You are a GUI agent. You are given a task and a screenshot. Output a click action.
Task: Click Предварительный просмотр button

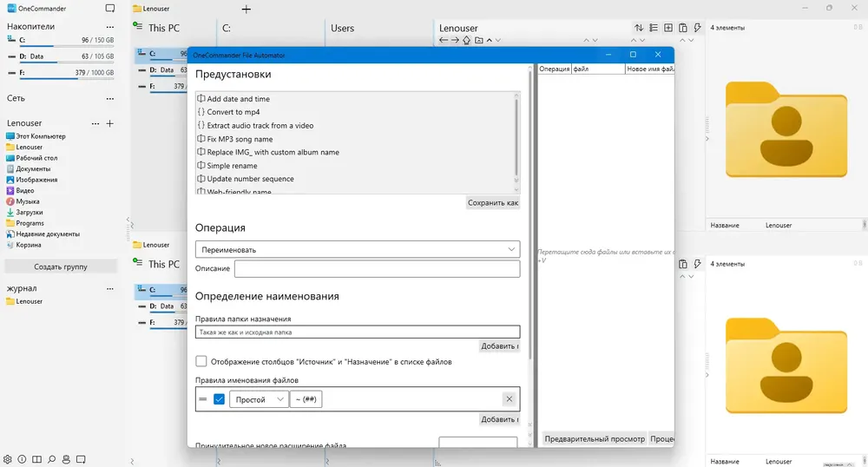click(595, 438)
